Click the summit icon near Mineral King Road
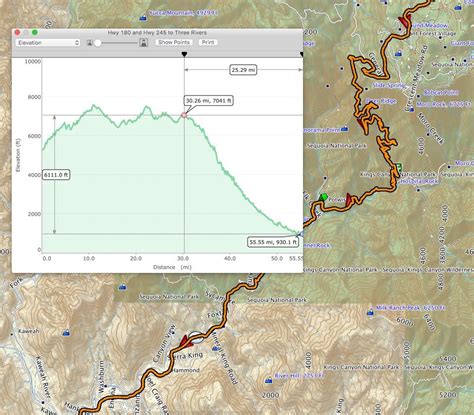Screen dimensions: 474x415 pyautogui.click(x=215, y=348)
